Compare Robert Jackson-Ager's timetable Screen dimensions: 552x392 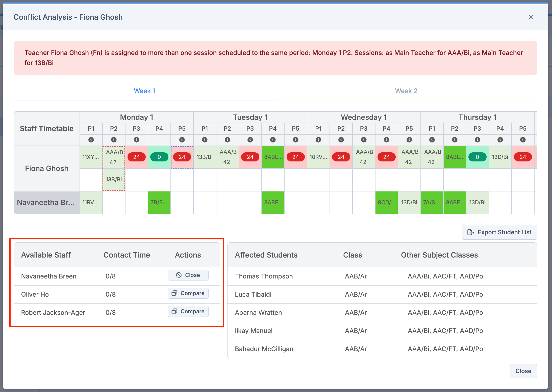pyautogui.click(x=188, y=312)
